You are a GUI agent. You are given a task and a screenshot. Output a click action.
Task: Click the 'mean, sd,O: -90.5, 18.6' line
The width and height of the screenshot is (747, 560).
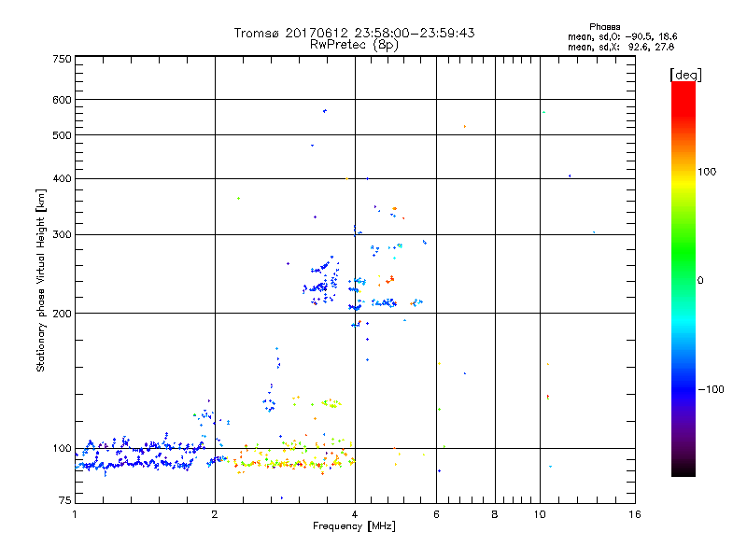tap(622, 36)
